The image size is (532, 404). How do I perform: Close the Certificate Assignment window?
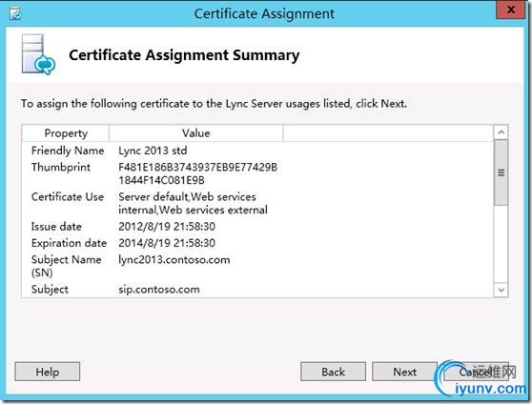[x=511, y=10]
